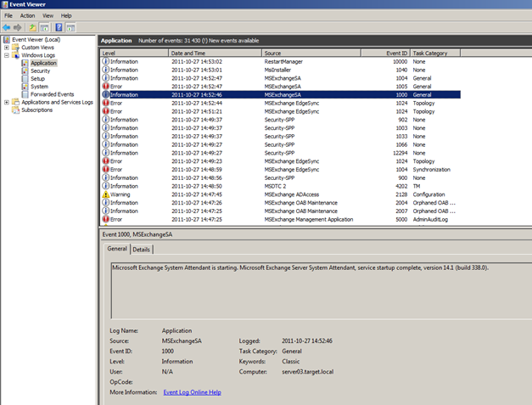Click the Event Viewer title bar icon
This screenshot has height=405, width=532.
(4, 4)
